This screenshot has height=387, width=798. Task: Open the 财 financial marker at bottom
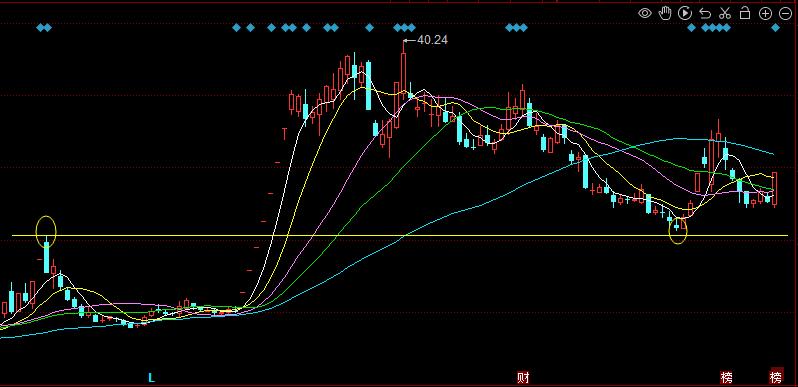pos(523,377)
